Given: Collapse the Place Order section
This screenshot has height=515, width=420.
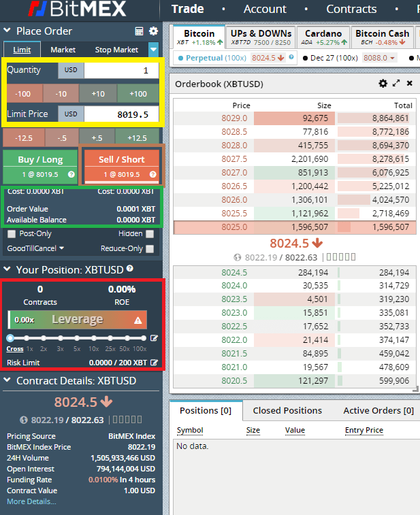Looking at the screenshot, I should point(7,31).
